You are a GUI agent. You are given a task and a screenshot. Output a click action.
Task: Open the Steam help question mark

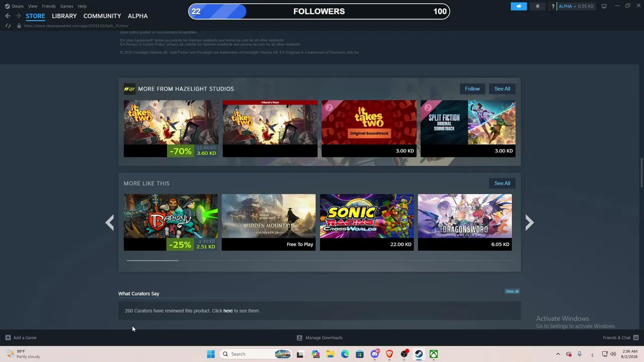(553, 6)
